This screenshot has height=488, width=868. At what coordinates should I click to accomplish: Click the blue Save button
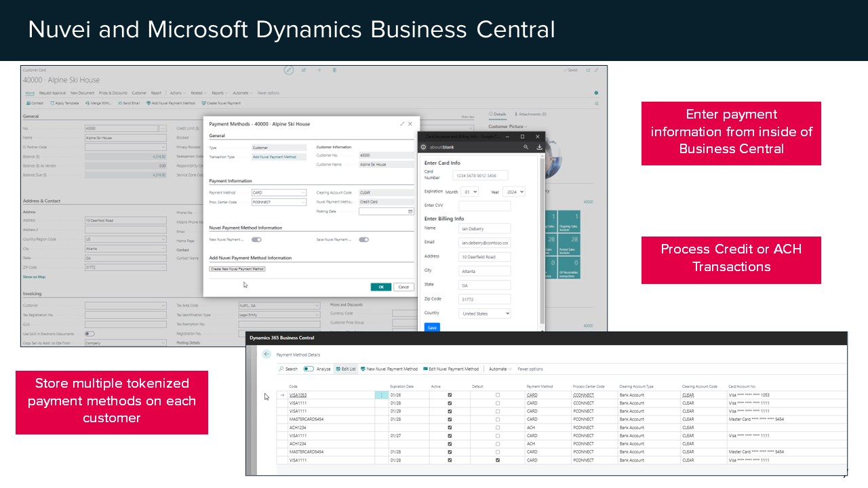432,328
